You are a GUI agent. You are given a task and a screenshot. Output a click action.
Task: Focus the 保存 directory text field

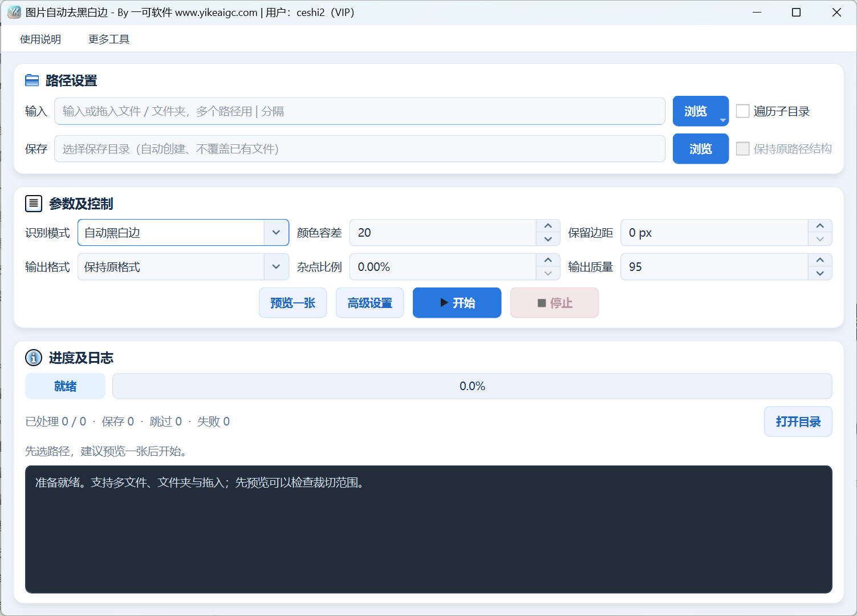(360, 149)
